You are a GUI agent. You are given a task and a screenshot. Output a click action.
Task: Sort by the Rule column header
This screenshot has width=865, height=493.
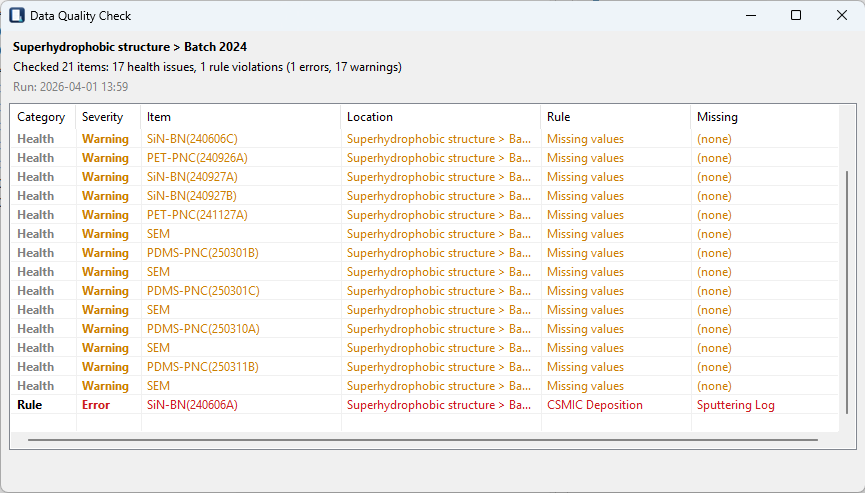pyautogui.click(x=558, y=117)
